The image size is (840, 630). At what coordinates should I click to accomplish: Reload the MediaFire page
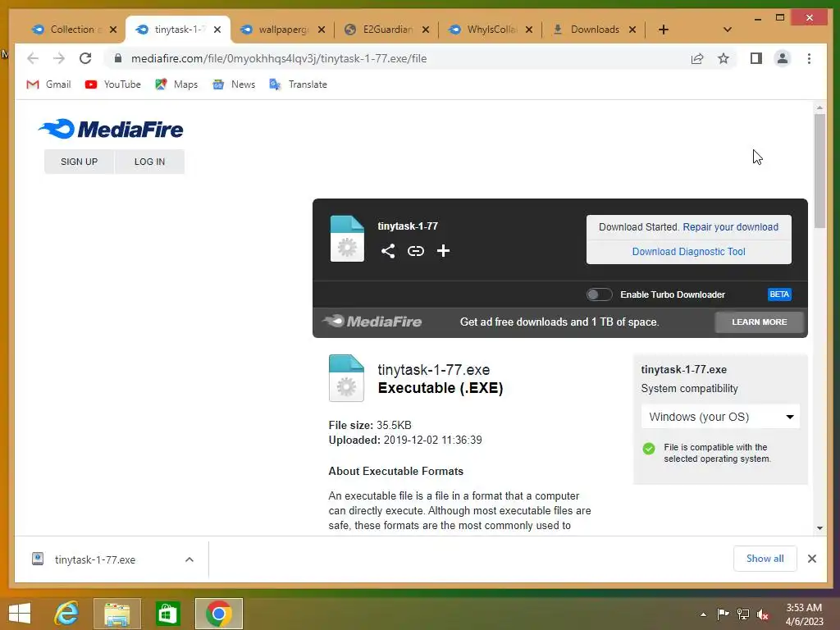point(85,58)
